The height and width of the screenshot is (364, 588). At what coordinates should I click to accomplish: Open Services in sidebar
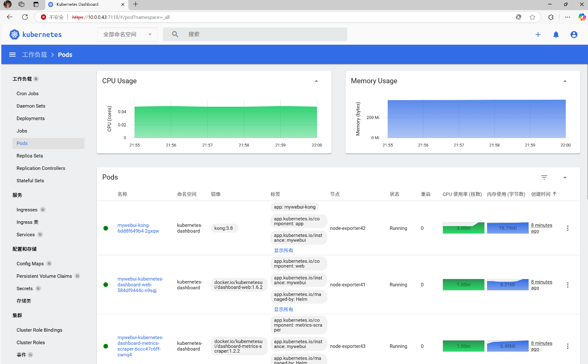pyautogui.click(x=25, y=235)
